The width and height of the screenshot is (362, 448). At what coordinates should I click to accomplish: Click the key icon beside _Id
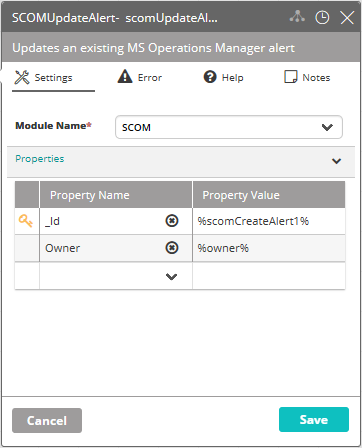[x=26, y=221]
